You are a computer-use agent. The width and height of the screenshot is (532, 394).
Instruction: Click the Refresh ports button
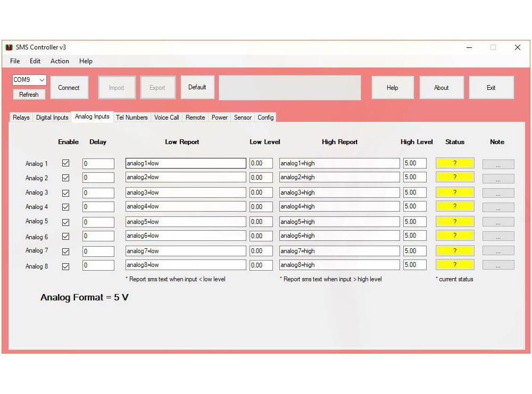[29, 95]
